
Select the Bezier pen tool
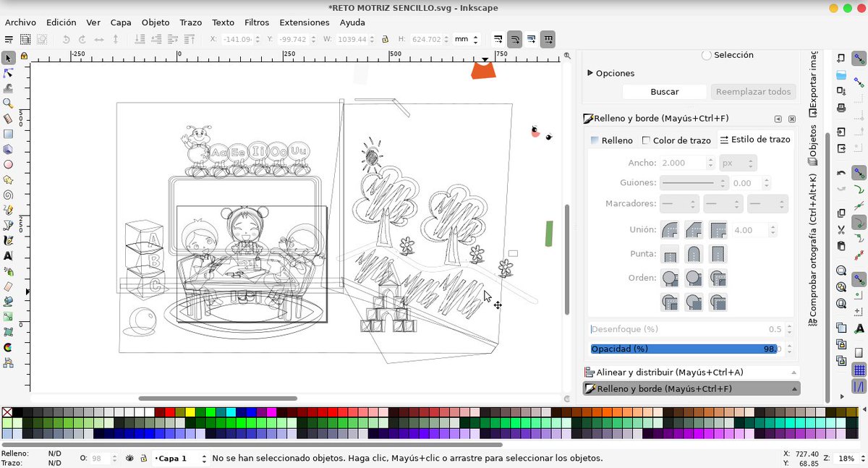[x=8, y=225]
